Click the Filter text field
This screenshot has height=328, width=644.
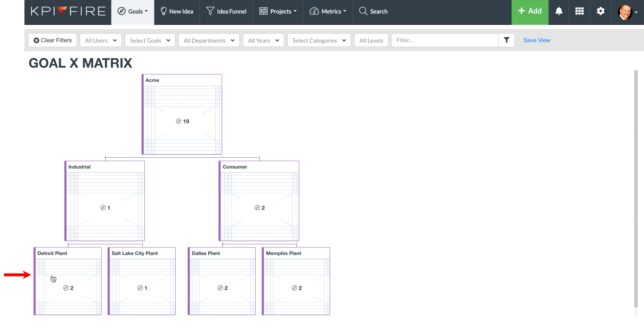point(445,40)
